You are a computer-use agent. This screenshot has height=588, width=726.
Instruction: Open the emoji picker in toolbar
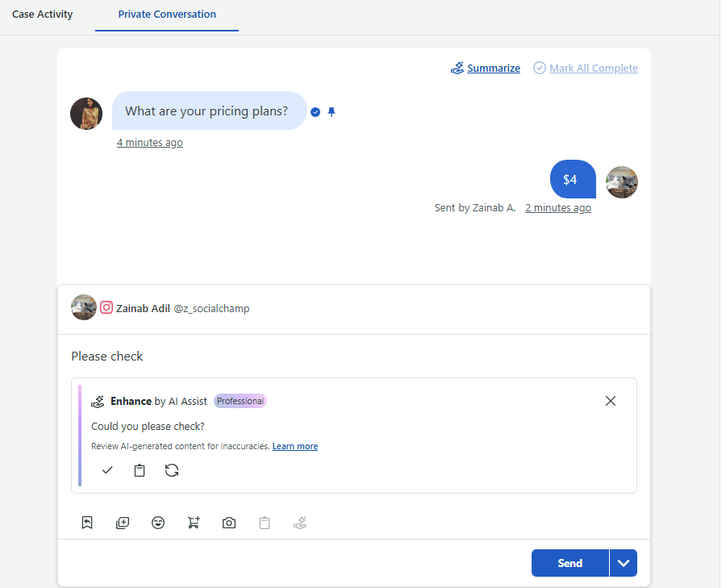[158, 523]
